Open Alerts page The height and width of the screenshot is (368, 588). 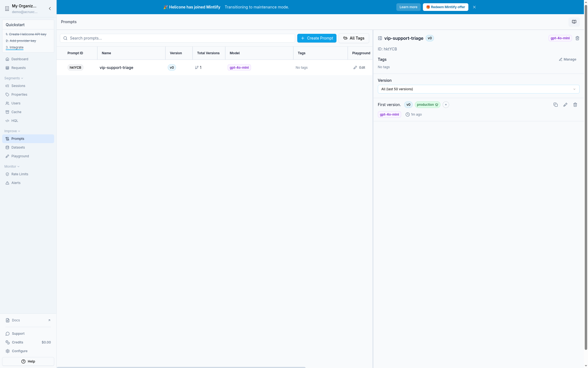coord(28,183)
